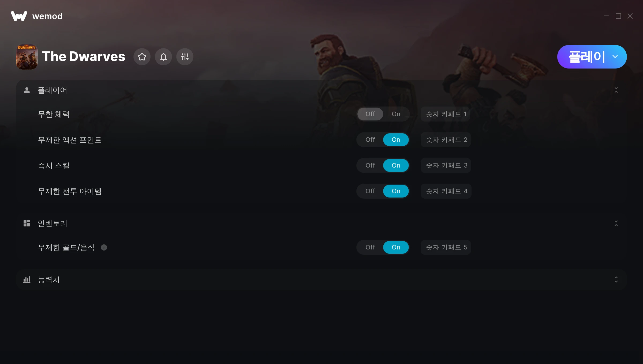Open the sliders settings icon
This screenshot has width=643, height=364.
(185, 57)
